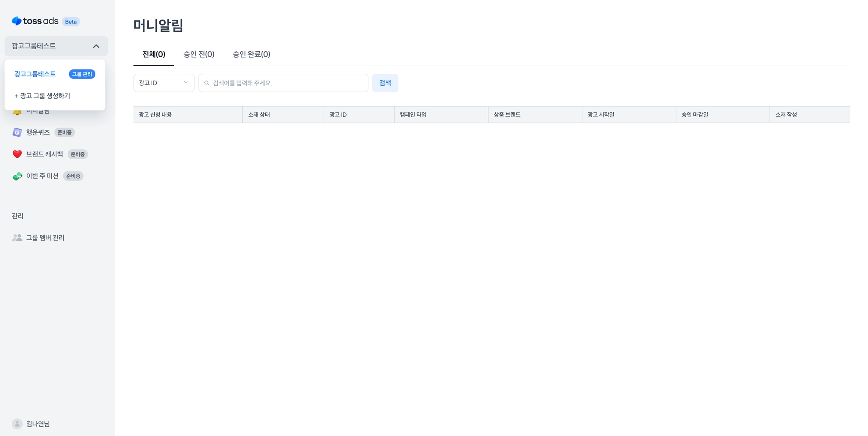Open the 김나연님 account name
Image resolution: width=868 pixels, height=436 pixels.
[38, 424]
